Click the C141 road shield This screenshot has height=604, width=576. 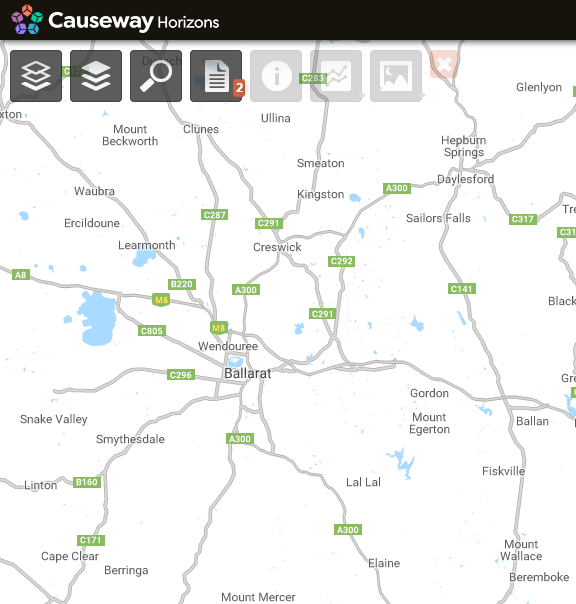coord(462,289)
